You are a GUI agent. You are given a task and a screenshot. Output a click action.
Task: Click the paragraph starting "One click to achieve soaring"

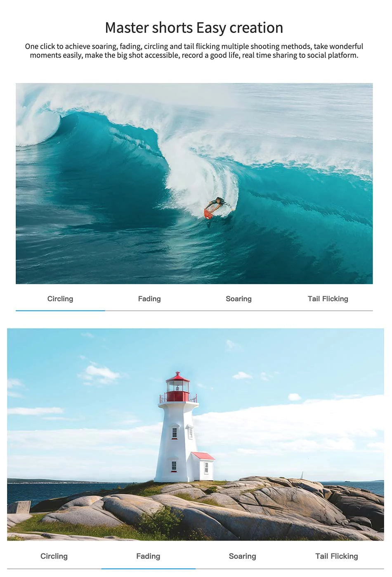pos(194,51)
